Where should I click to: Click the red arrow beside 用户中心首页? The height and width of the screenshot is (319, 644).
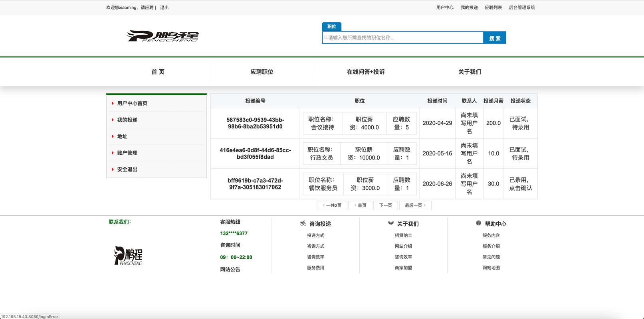tap(113, 103)
